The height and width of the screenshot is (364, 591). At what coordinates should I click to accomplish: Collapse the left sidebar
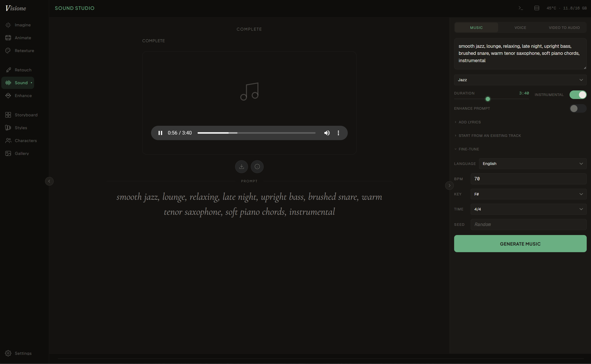(49, 181)
